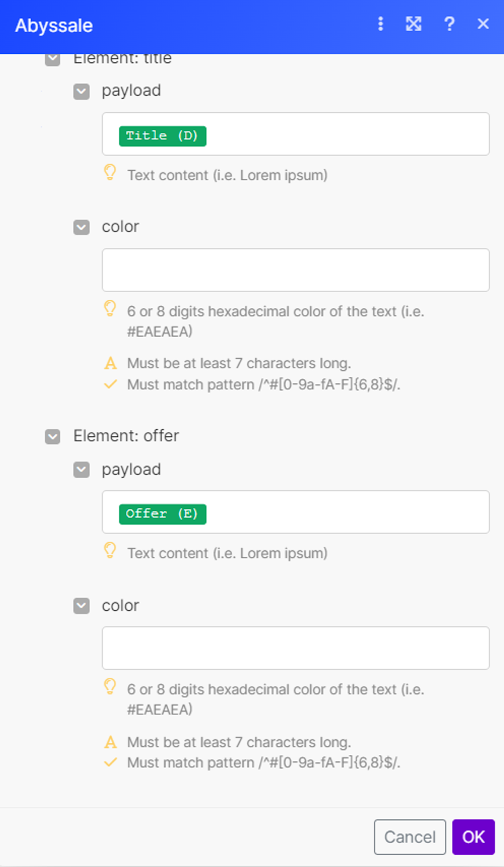
Task: Focus the title color hex input field
Action: pos(296,270)
